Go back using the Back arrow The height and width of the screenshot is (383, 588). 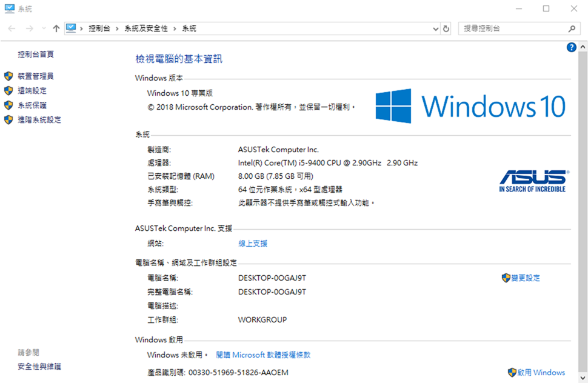coord(12,28)
